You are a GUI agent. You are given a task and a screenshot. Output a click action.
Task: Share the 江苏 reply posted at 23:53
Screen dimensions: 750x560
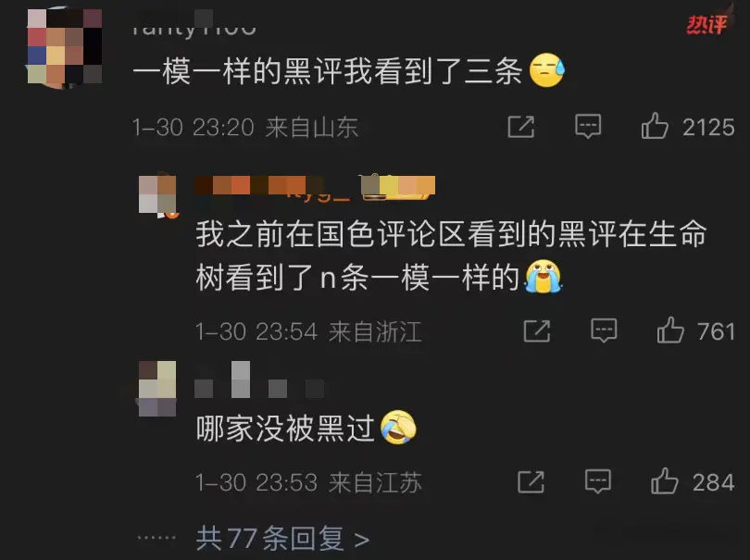tap(531, 481)
